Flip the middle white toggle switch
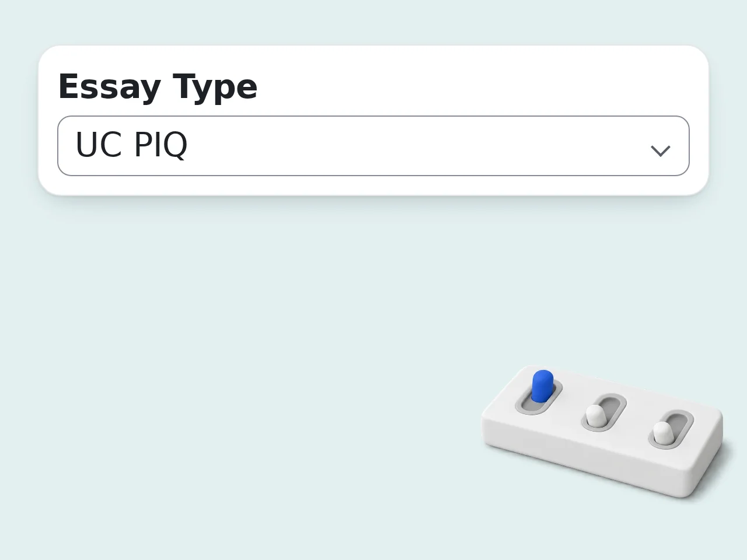Screen dimensions: 747x560 604,413
